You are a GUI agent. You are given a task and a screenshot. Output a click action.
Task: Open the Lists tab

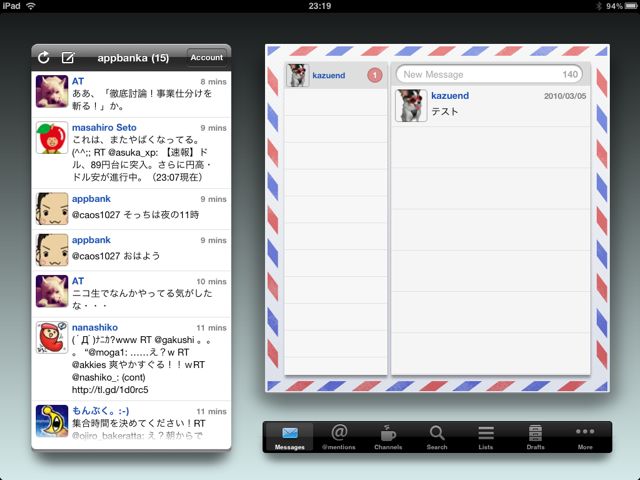click(x=486, y=438)
